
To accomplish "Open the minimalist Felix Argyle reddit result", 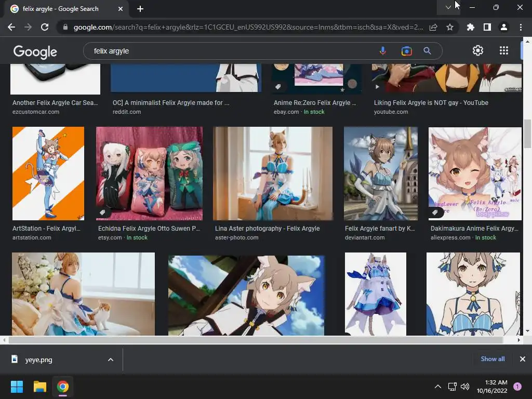I will (x=171, y=102).
